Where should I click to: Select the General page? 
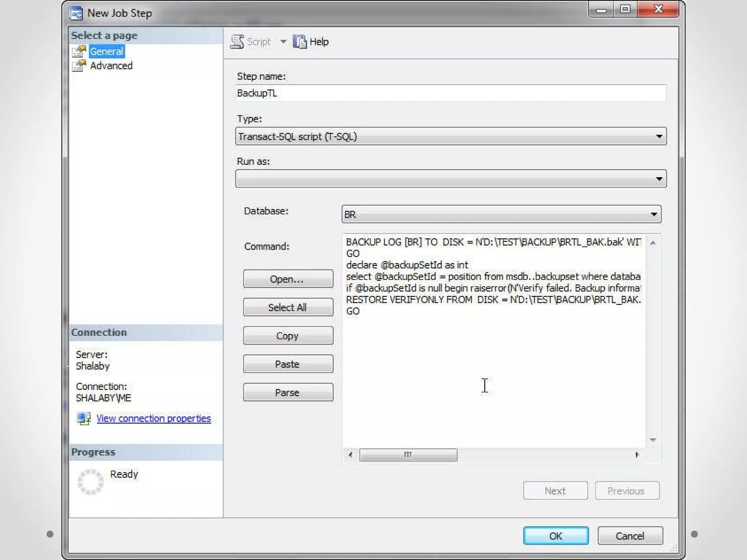pos(107,51)
